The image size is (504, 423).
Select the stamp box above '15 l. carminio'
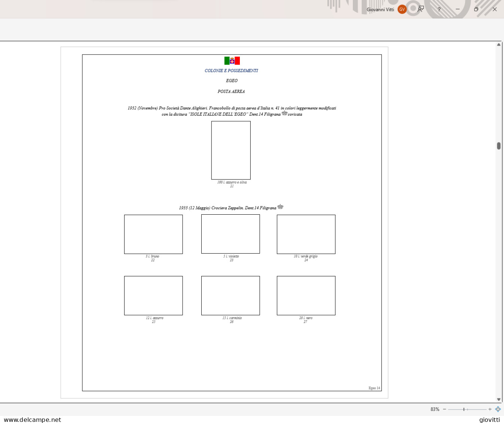(230, 295)
